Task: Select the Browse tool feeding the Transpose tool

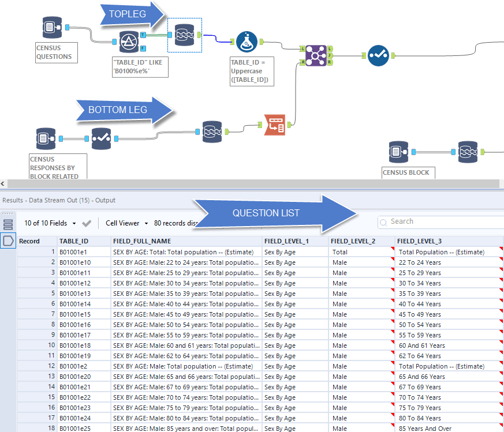Action: [212, 132]
